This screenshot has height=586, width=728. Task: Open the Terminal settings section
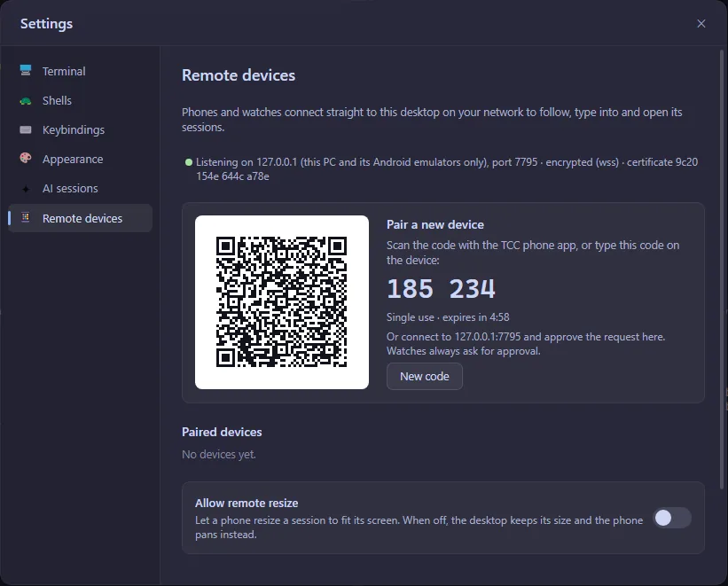[81, 71]
